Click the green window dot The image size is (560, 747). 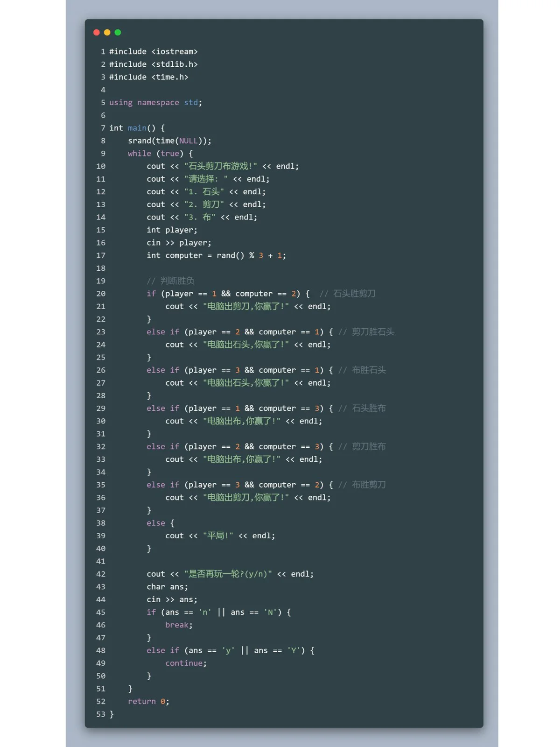118,32
